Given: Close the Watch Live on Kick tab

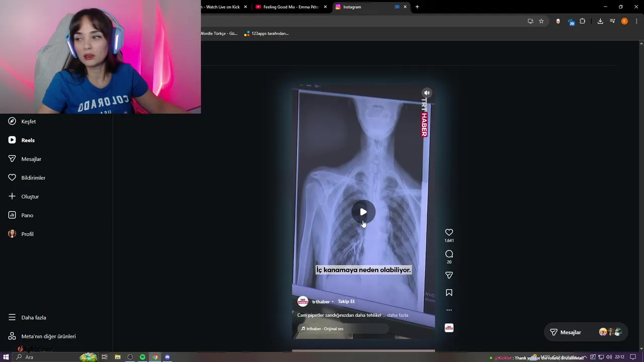Looking at the screenshot, I should click(x=246, y=7).
